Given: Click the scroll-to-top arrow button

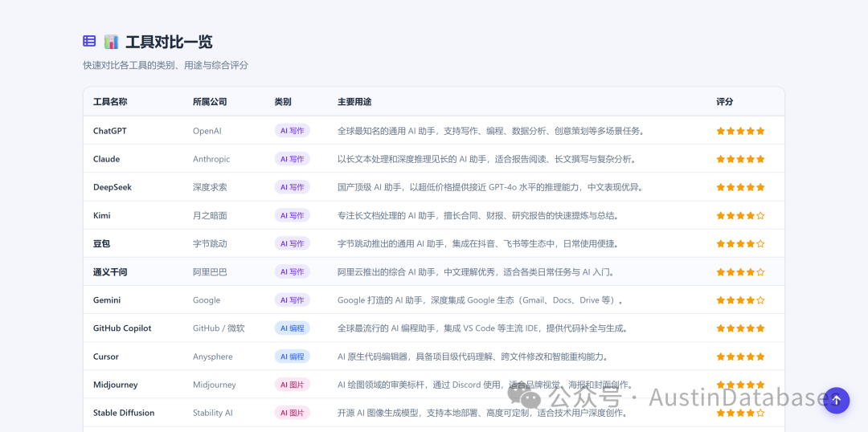Looking at the screenshot, I should (837, 400).
